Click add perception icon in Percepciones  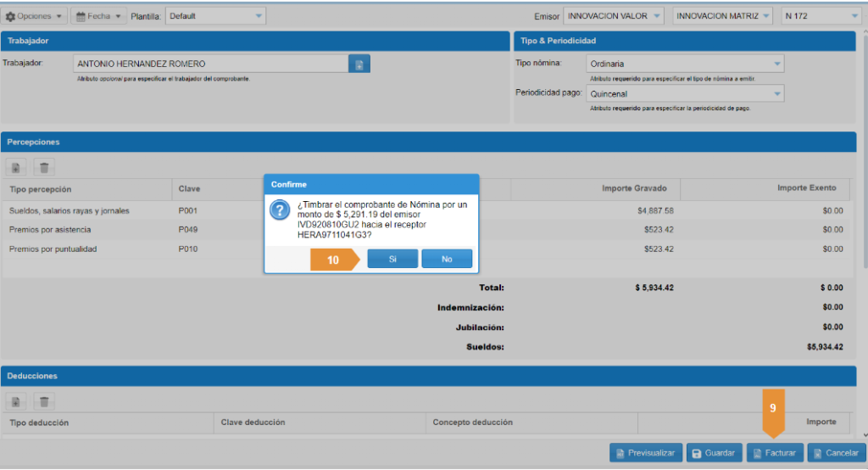(17, 168)
